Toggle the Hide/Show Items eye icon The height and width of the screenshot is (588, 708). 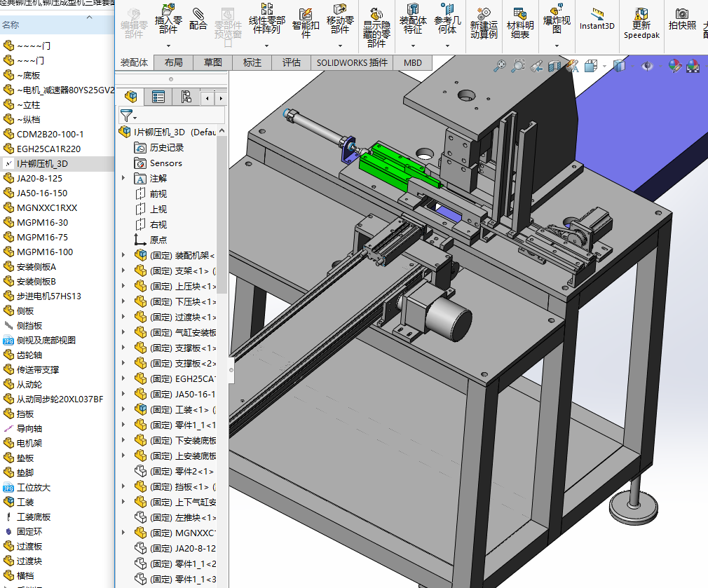(x=647, y=66)
